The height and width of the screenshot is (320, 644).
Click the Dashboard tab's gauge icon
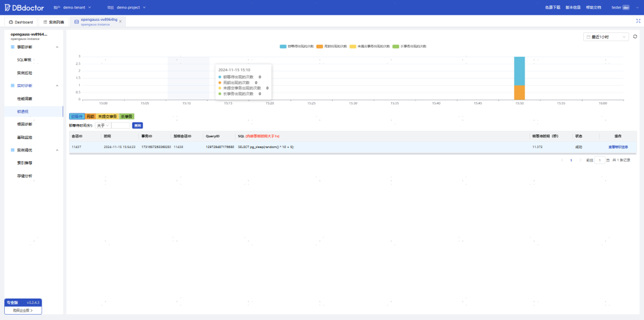(x=11, y=22)
